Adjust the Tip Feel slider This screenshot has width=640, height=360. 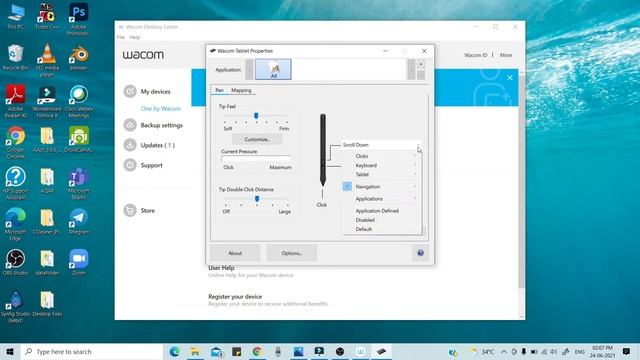click(256, 116)
